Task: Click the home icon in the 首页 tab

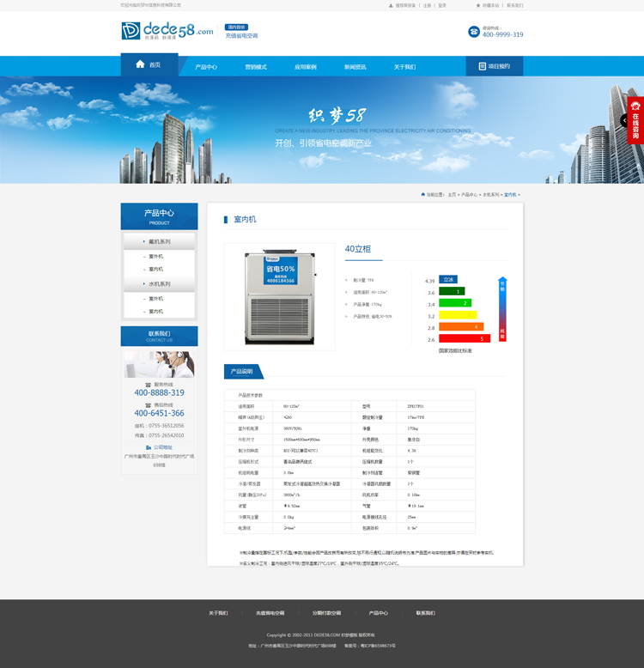Action: coord(140,64)
